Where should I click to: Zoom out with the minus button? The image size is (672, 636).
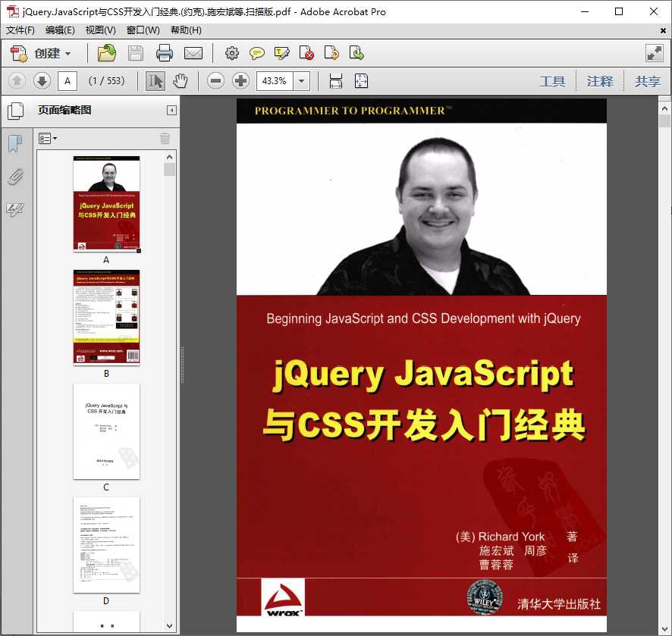[x=215, y=80]
